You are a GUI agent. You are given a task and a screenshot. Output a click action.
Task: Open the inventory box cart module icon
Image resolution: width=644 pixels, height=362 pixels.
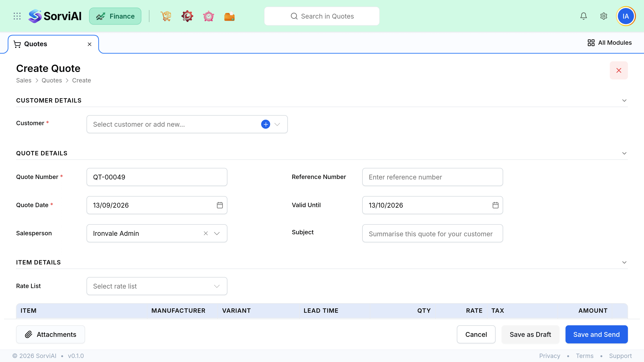pos(166,16)
